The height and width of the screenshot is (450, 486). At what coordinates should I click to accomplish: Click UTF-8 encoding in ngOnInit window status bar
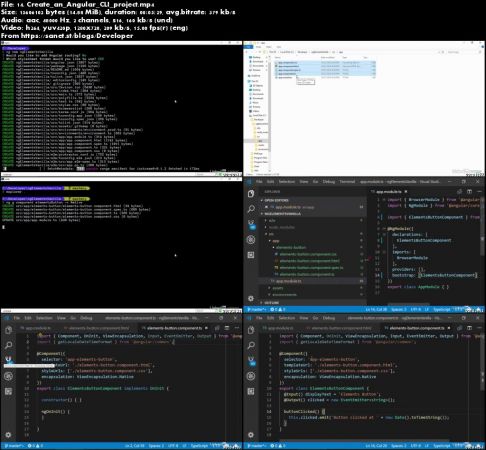(x=173, y=446)
